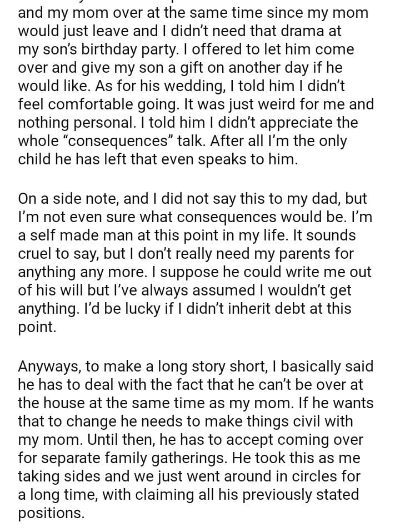Click the final word "positions" at the bottom

point(50,514)
